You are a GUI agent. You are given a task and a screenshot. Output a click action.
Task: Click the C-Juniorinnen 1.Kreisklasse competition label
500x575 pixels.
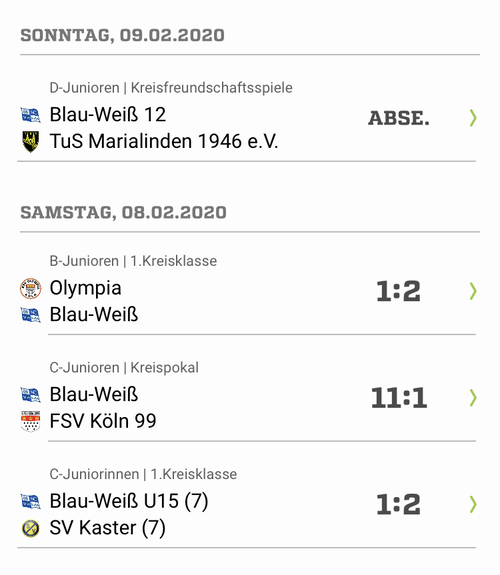[x=143, y=474]
